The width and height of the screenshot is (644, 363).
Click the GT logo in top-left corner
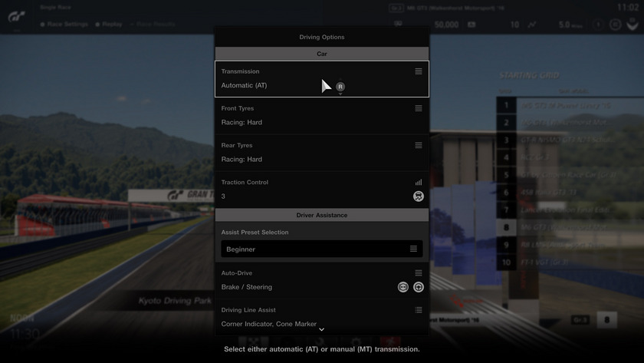[x=17, y=17]
